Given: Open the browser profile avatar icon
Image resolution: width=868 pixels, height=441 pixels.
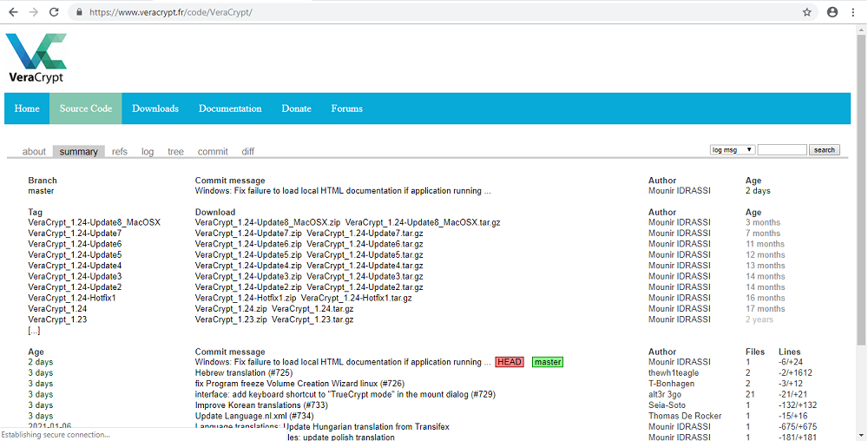Looking at the screenshot, I should tap(832, 12).
